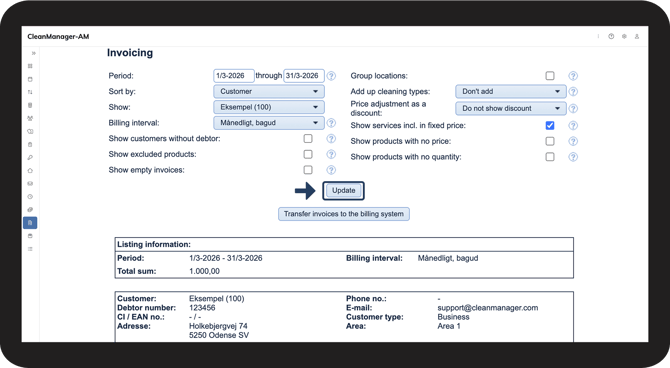
Task: Click the city line 5250 Odense SV
Action: click(219, 336)
